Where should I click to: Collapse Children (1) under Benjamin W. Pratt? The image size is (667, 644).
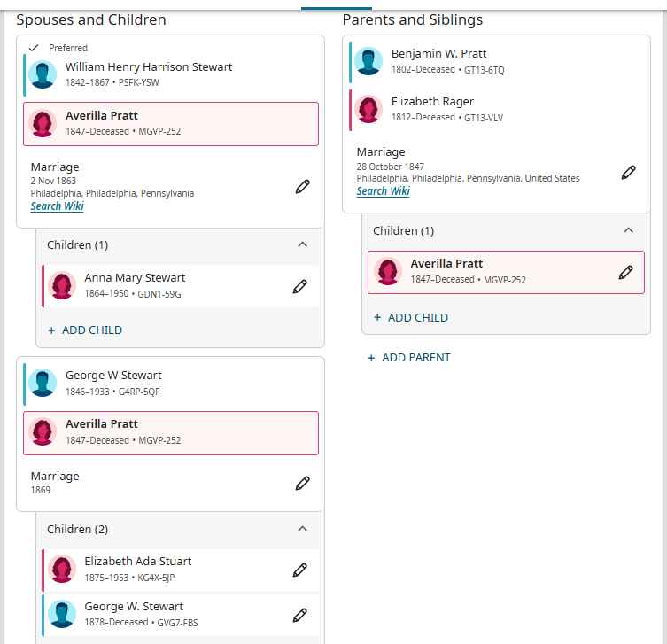pos(628,230)
